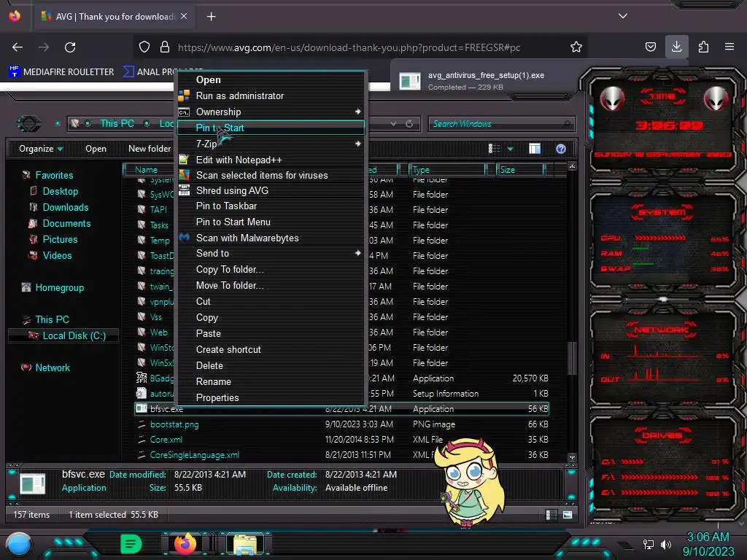Expand List all tabs chevron

[623, 16]
